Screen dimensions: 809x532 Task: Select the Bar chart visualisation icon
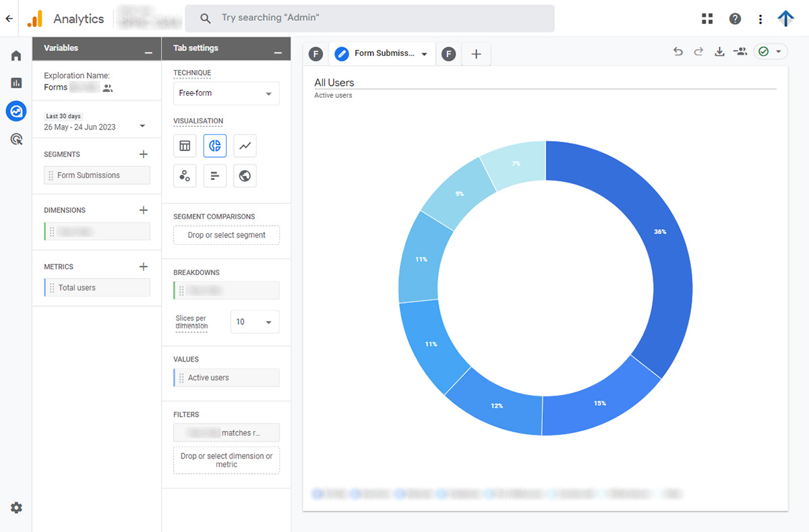point(214,176)
